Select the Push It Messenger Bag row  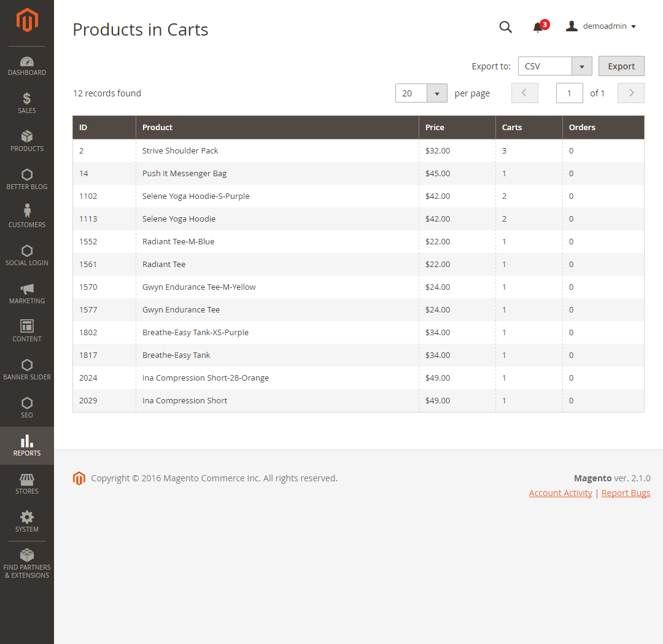tap(359, 173)
